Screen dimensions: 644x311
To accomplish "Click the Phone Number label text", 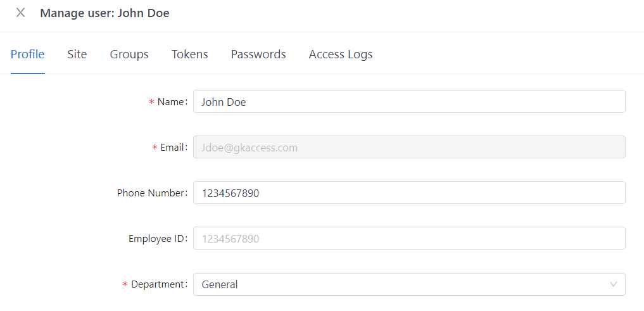I will pos(151,193).
